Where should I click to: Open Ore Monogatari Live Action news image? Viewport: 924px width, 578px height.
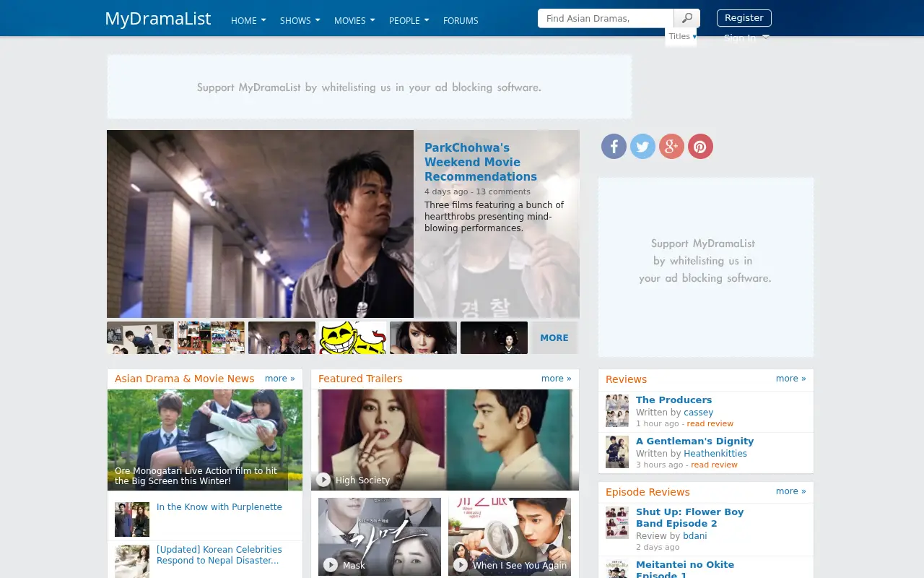[x=205, y=440]
